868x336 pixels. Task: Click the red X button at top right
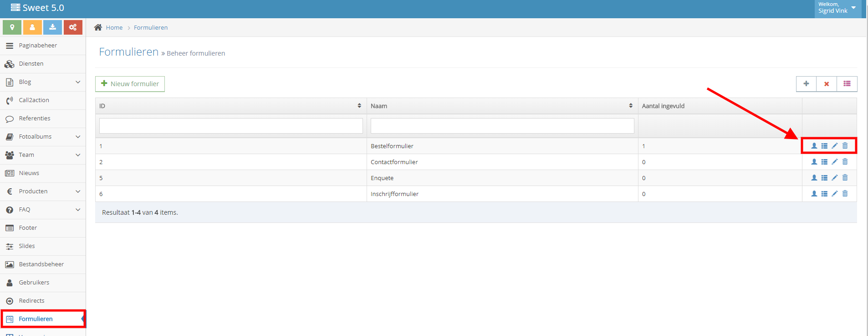point(827,84)
